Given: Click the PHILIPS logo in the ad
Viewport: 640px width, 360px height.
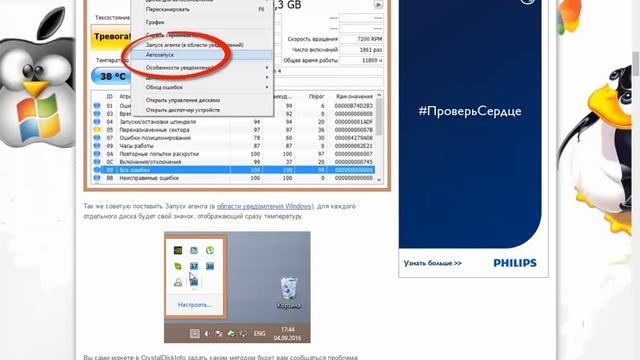Looking at the screenshot, I should click(x=515, y=263).
